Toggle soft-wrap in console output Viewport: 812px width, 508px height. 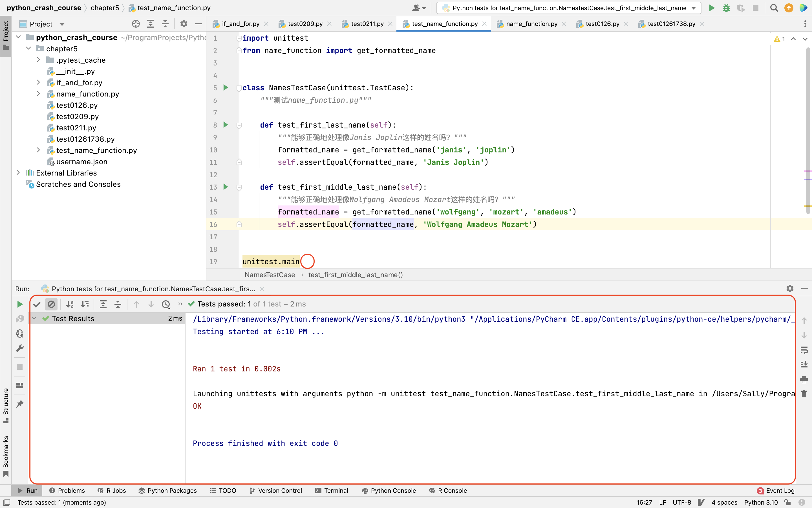(x=804, y=350)
